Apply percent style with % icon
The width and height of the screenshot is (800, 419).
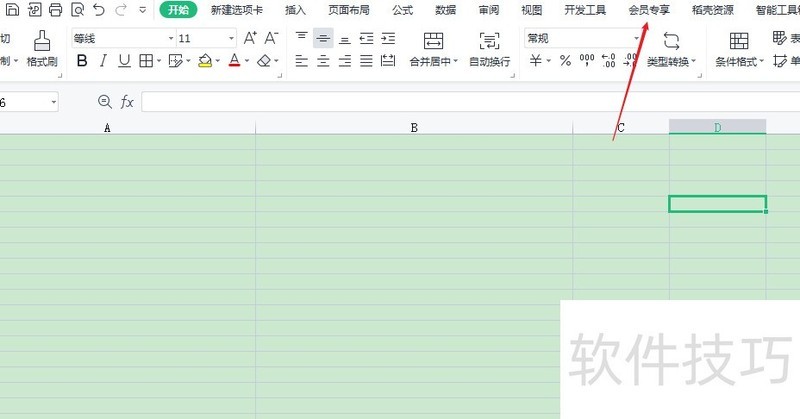(565, 61)
